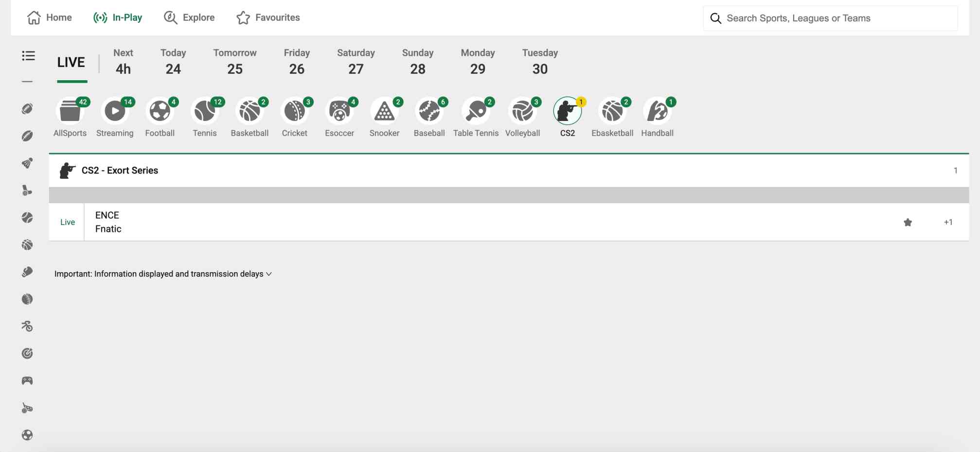
Task: Toggle favourite star for ENCE vs Fnatic
Action: 908,222
